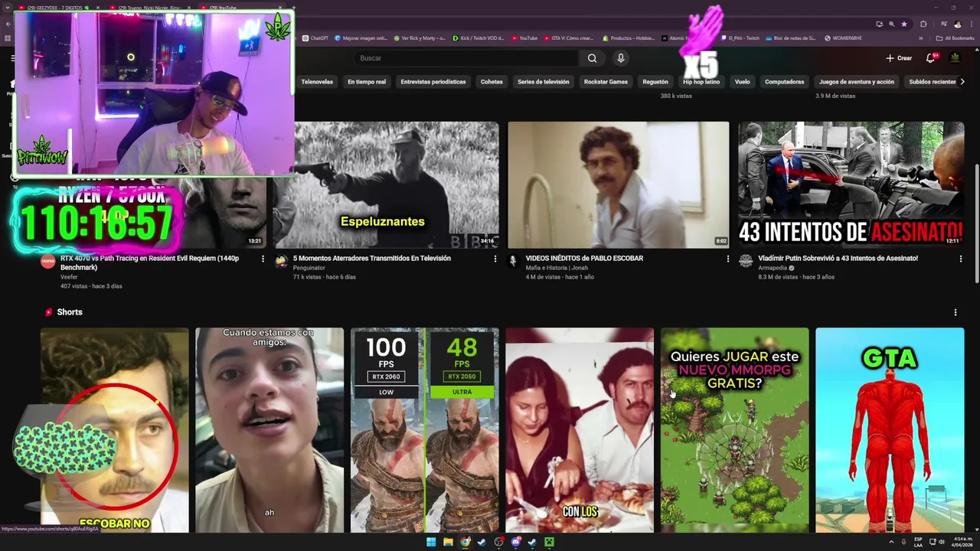Open options menu for Vladímir Putin video
Image resolution: width=980 pixels, height=551 pixels.
tap(960, 259)
